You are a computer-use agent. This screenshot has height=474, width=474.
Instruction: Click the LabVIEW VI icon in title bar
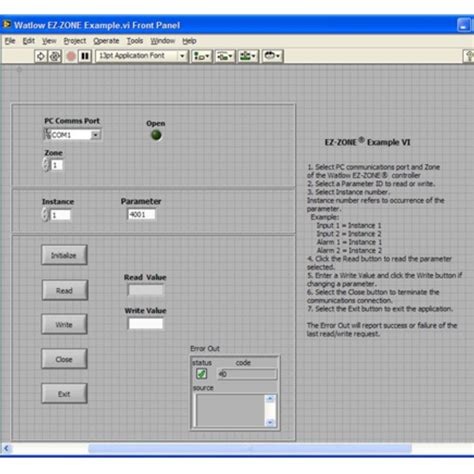pyautogui.click(x=7, y=25)
